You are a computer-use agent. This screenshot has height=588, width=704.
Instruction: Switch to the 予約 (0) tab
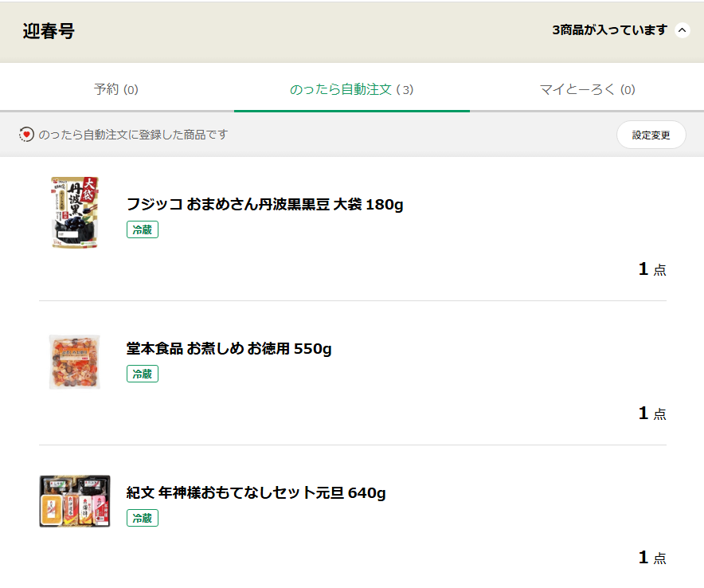point(116,89)
